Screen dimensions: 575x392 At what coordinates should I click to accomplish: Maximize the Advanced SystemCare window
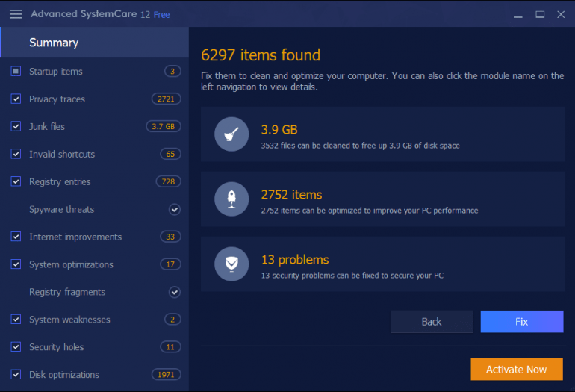[540, 14]
